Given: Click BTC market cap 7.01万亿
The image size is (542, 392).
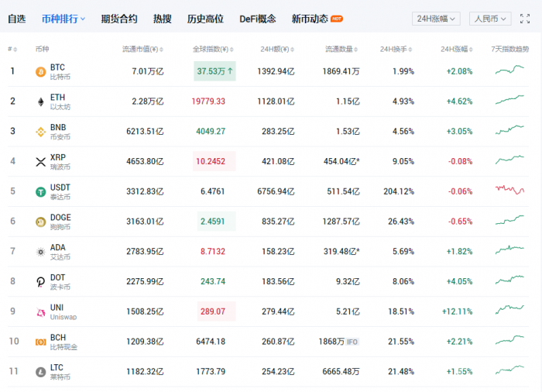Looking at the screenshot, I should click(148, 71).
